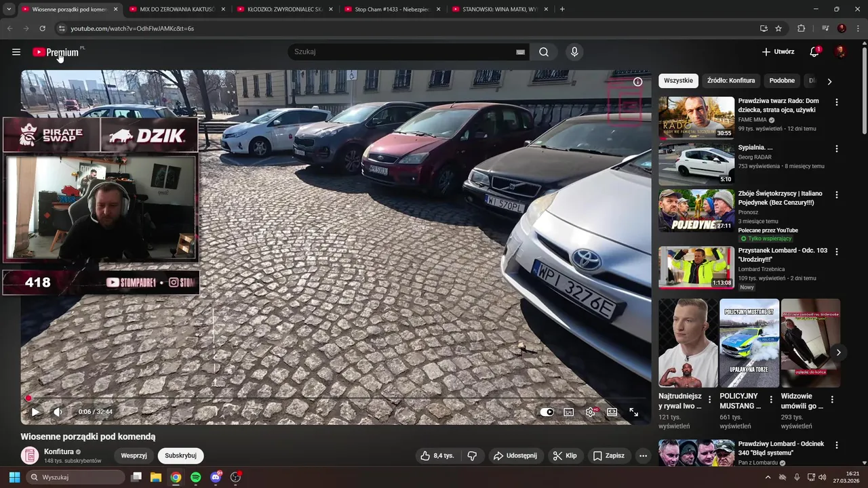Open options for Sypialnia video

837,148
